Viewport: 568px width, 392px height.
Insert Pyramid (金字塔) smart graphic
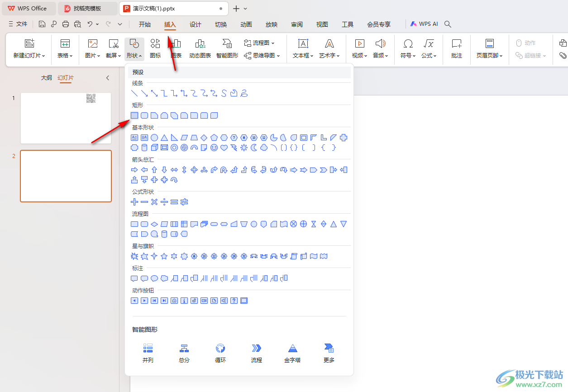pos(292,354)
